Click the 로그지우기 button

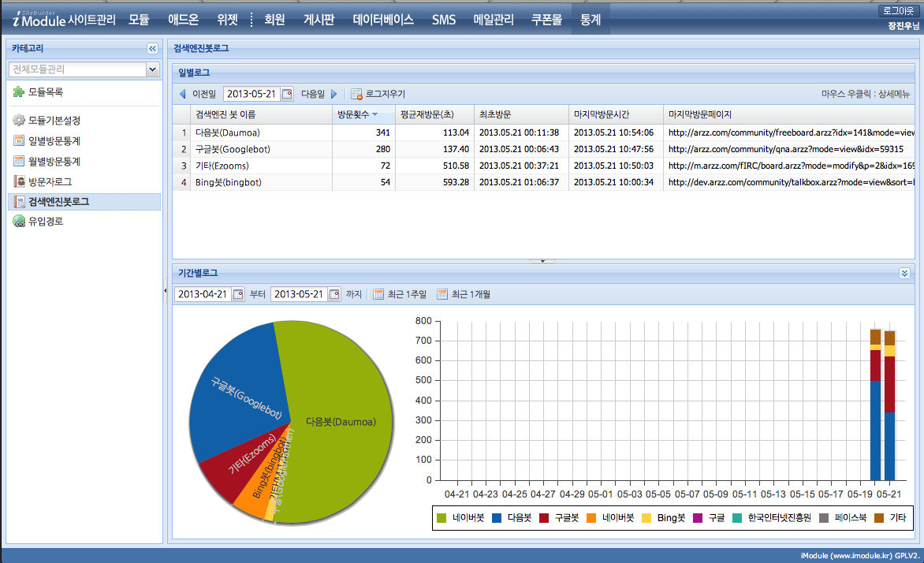(378, 94)
